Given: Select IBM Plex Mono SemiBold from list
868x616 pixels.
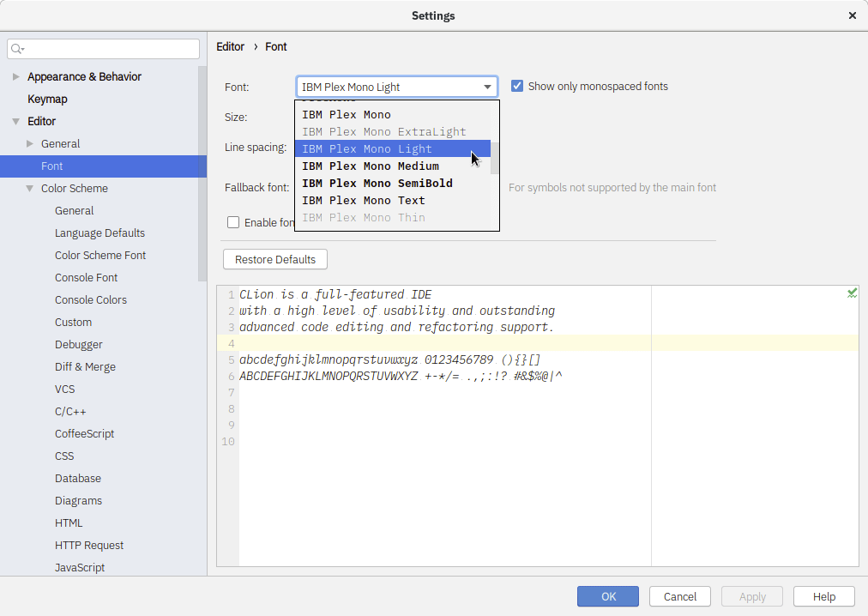Looking at the screenshot, I should click(377, 184).
